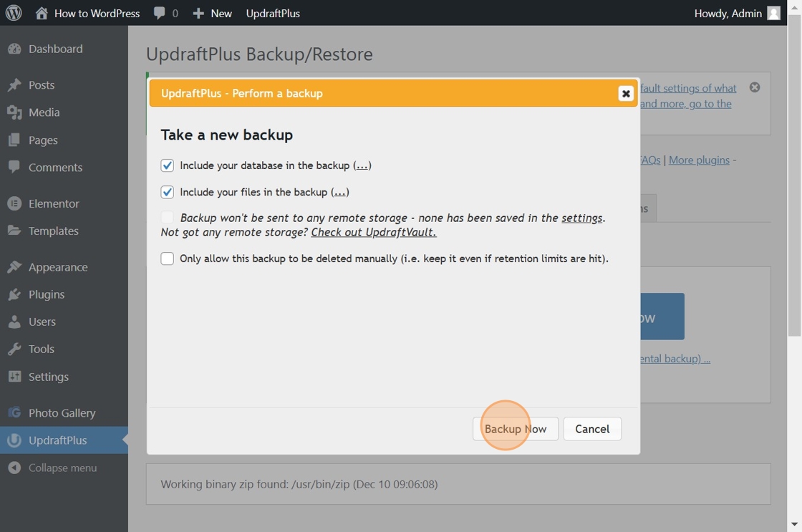Click the Users person icon

[14, 321]
